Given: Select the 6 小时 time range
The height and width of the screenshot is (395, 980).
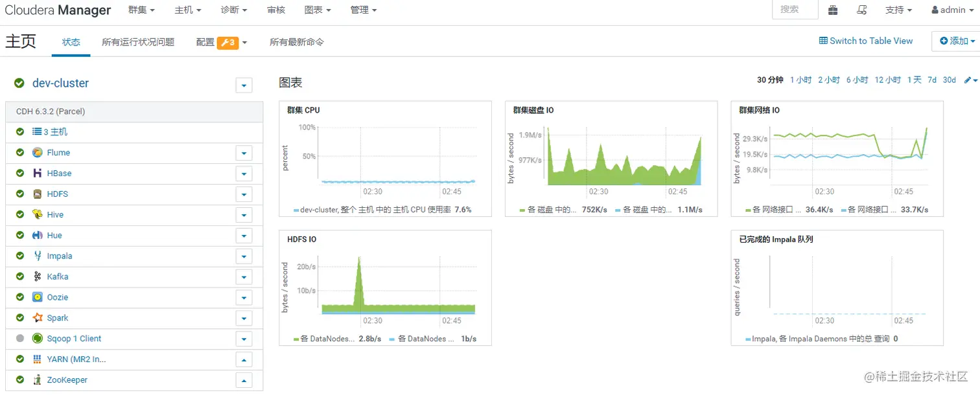Looking at the screenshot, I should (857, 80).
